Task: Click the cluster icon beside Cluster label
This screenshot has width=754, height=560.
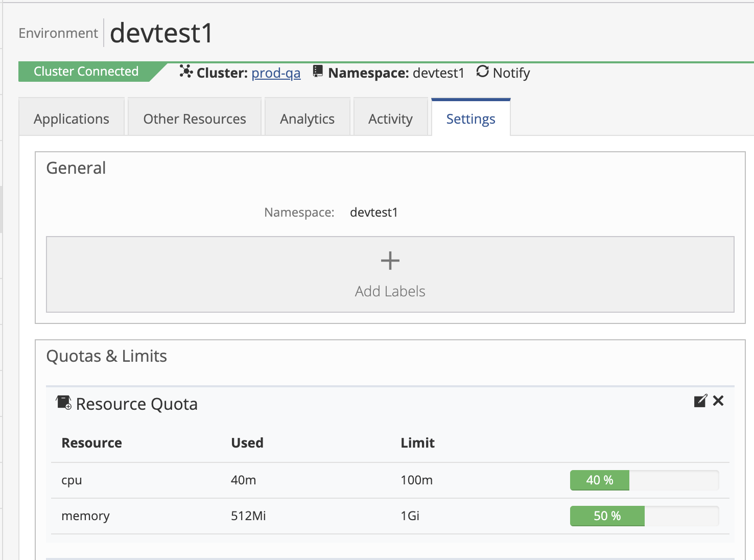Action: (186, 72)
